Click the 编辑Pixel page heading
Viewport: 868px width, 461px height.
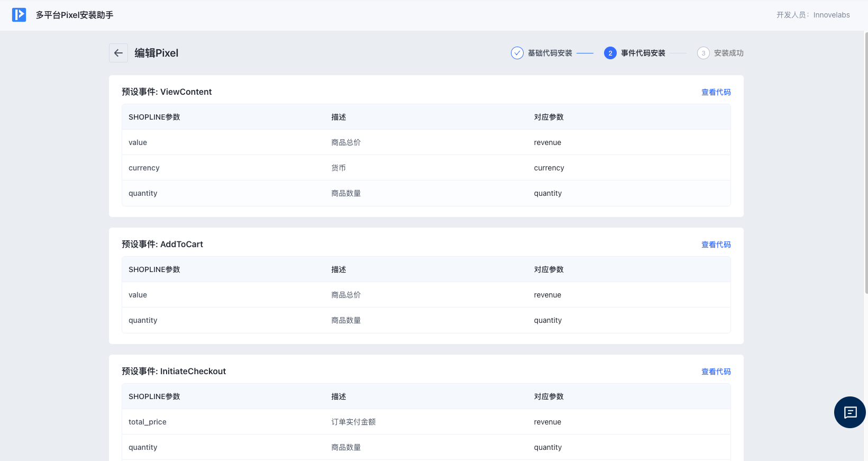[x=157, y=53]
